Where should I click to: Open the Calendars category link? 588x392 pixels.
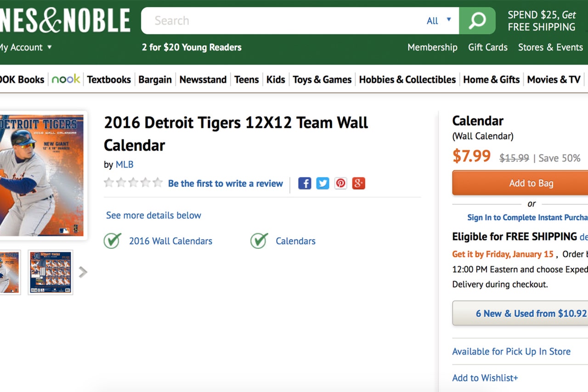(x=295, y=241)
